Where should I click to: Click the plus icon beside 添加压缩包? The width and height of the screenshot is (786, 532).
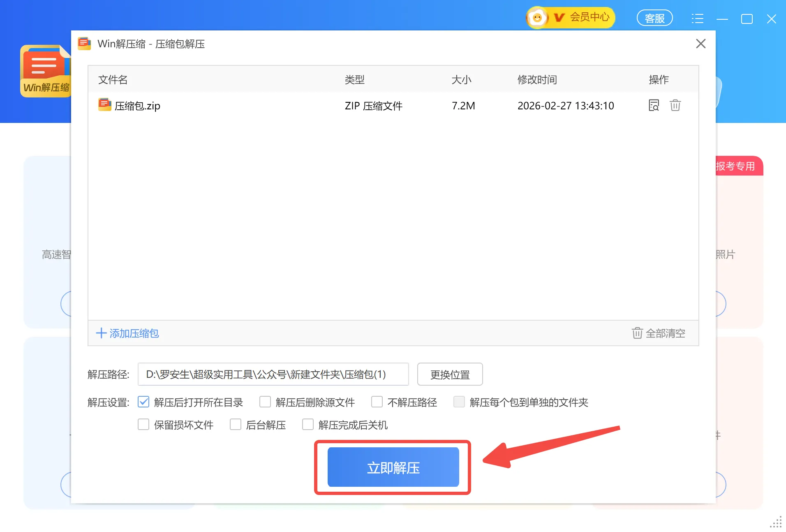(101, 333)
